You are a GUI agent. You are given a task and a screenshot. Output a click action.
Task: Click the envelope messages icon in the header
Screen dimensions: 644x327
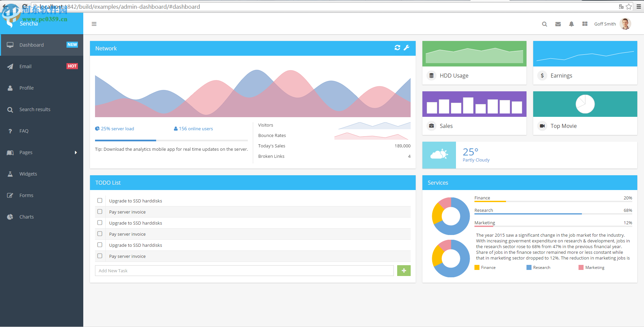tap(558, 24)
